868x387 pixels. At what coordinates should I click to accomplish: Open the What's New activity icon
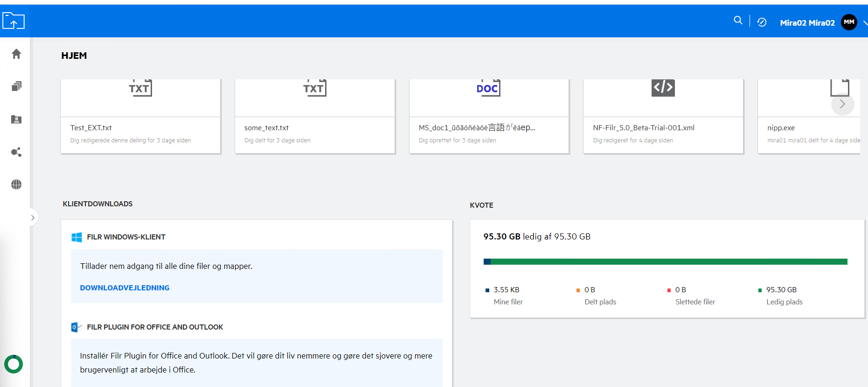[x=762, y=22]
